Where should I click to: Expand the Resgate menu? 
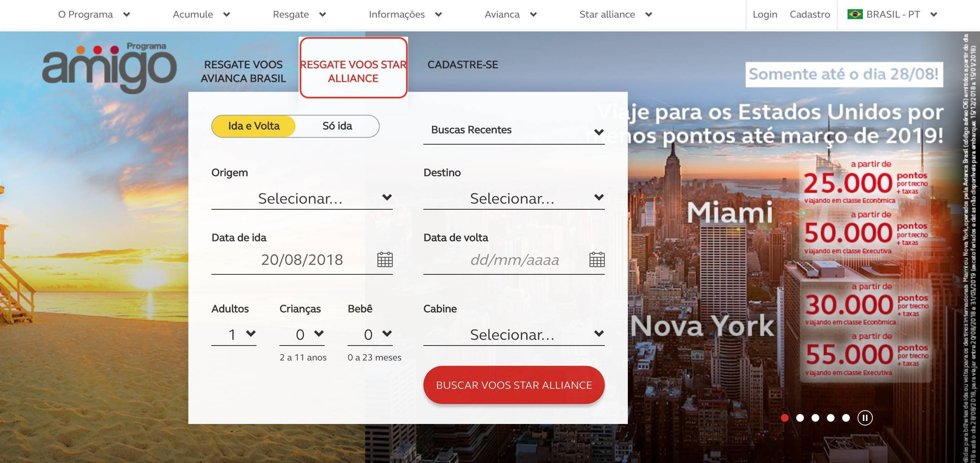299,15
